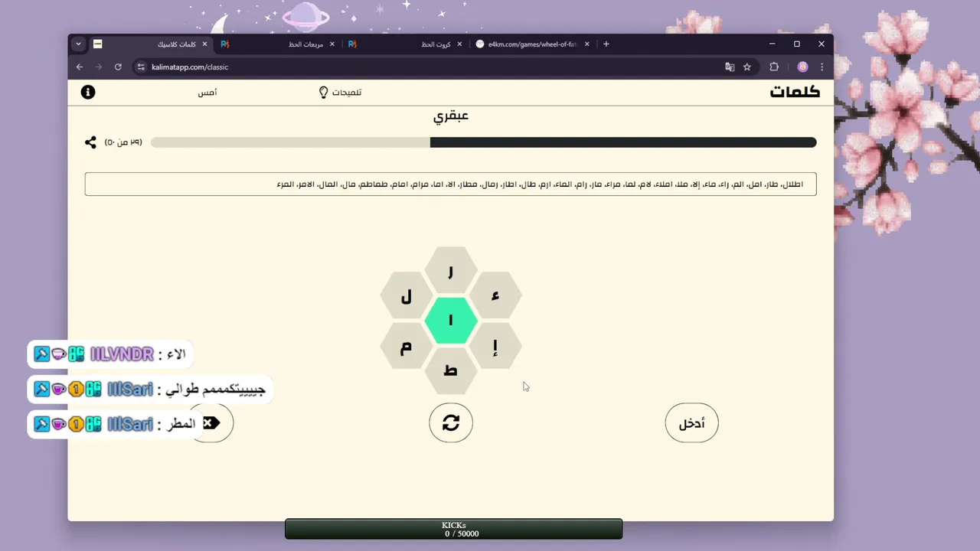Click the found words list box
This screenshot has height=551, width=980.
click(450, 184)
